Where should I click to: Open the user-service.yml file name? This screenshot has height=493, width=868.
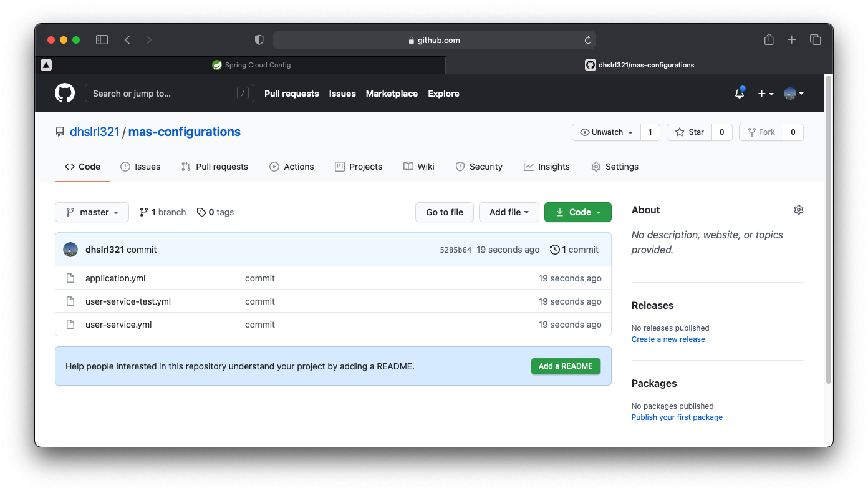118,325
